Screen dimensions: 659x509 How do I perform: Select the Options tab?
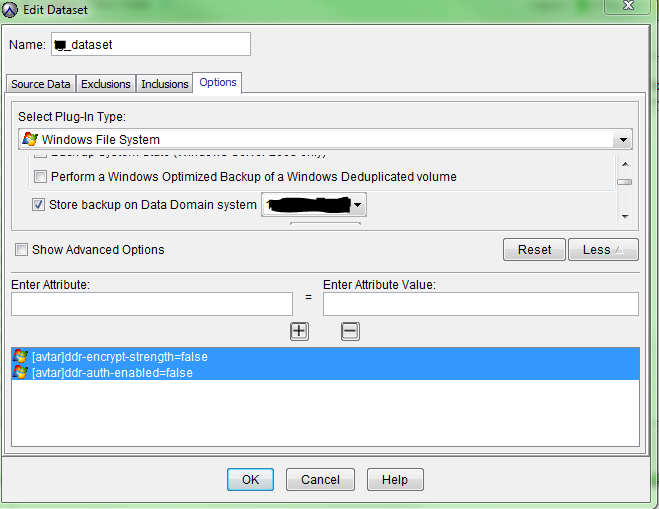tap(218, 82)
